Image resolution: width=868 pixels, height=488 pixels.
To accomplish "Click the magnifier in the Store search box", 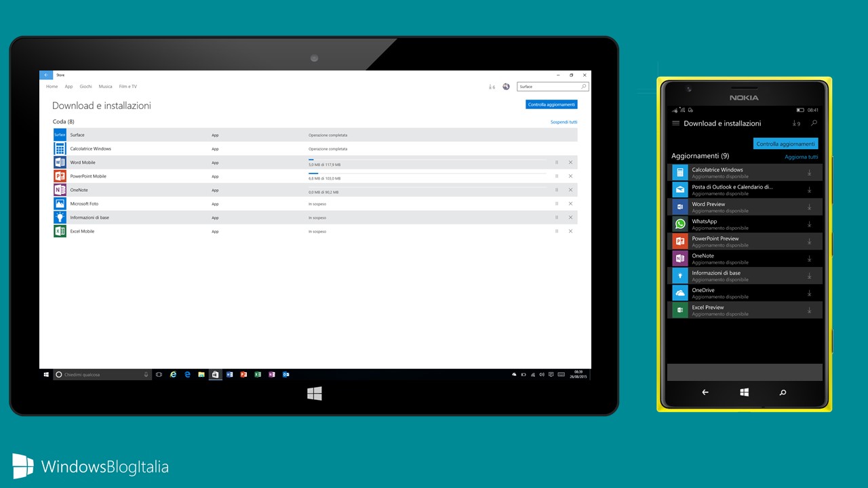I will click(584, 87).
